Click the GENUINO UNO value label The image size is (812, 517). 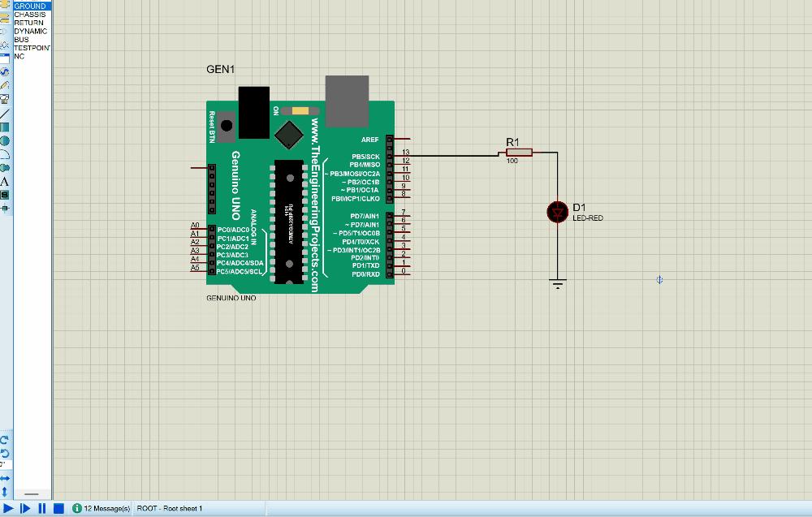point(231,298)
